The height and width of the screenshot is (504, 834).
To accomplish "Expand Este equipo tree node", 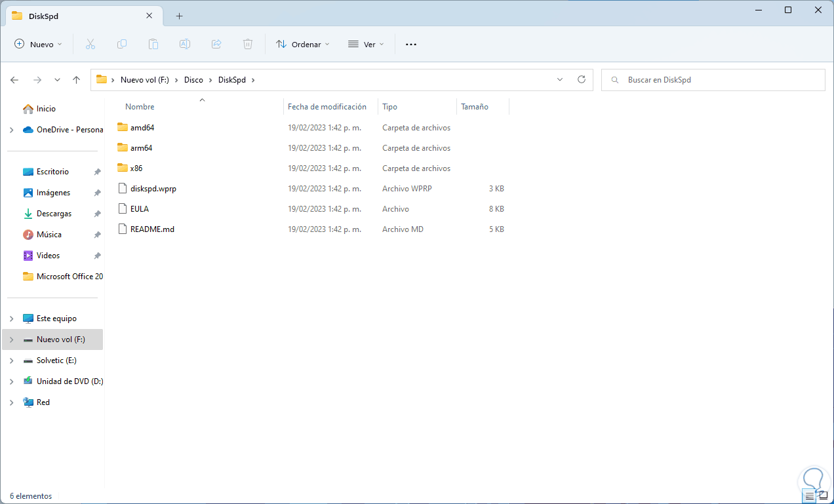I will (x=11, y=319).
